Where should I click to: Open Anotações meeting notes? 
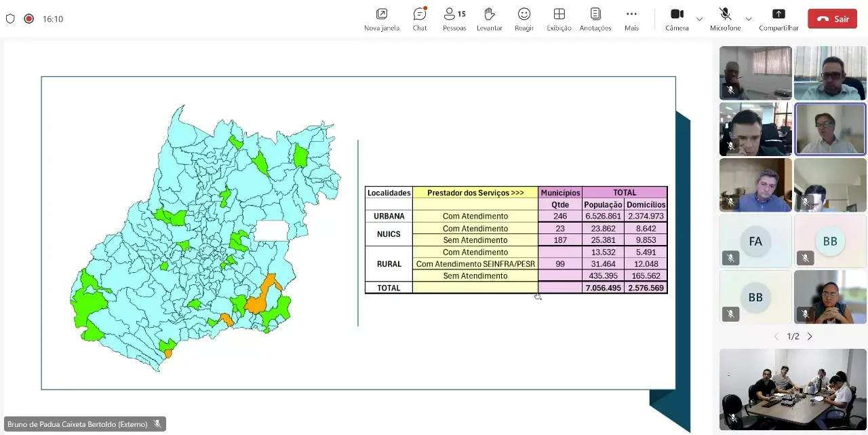tap(595, 19)
